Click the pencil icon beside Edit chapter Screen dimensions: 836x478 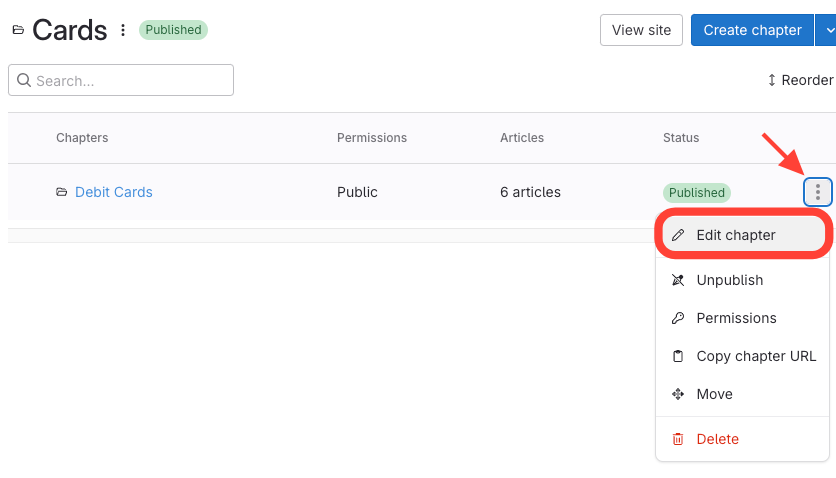pos(678,236)
